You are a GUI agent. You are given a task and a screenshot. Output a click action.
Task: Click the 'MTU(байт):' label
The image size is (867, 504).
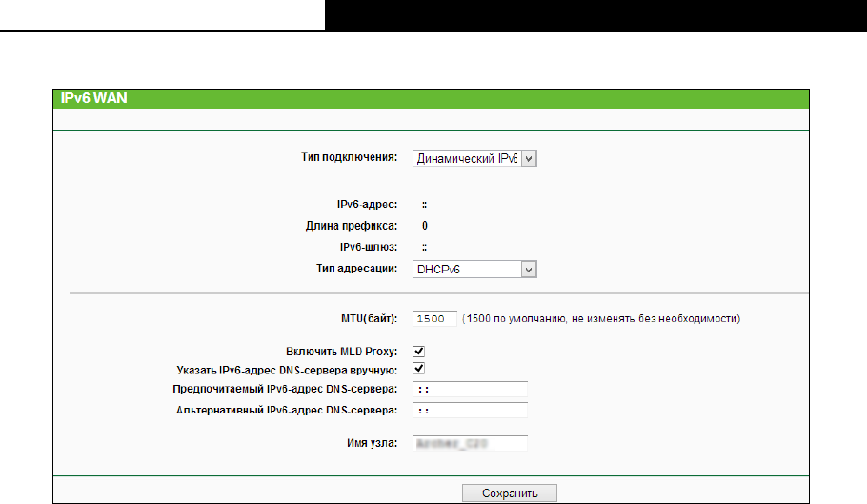[x=370, y=319]
